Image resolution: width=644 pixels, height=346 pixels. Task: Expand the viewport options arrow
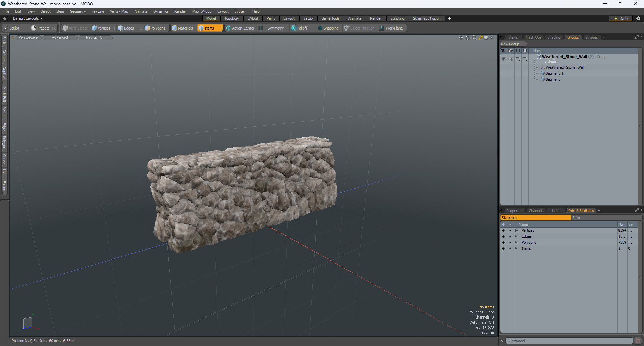[x=491, y=38]
